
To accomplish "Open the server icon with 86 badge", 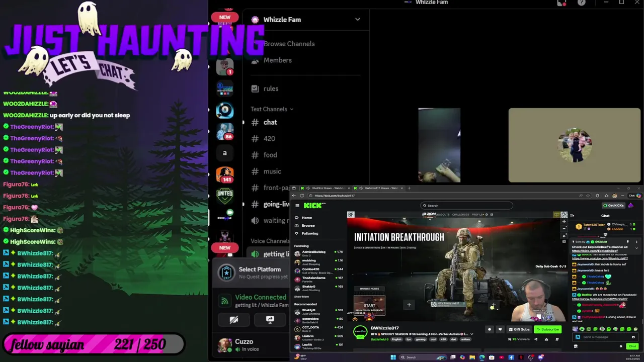I will 224,132.
